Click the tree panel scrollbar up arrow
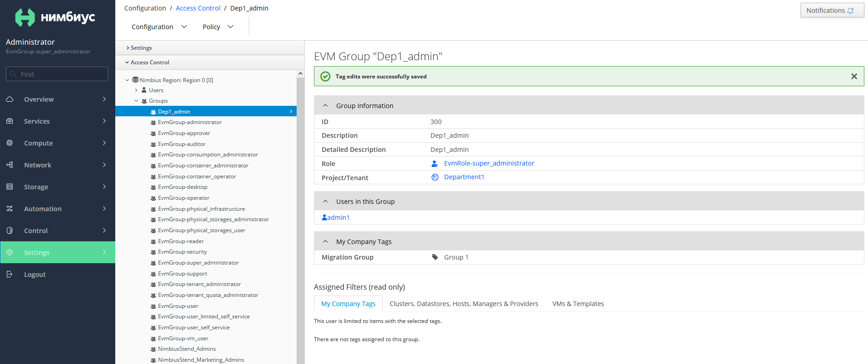Image resolution: width=868 pixels, height=364 pixels. [x=300, y=73]
